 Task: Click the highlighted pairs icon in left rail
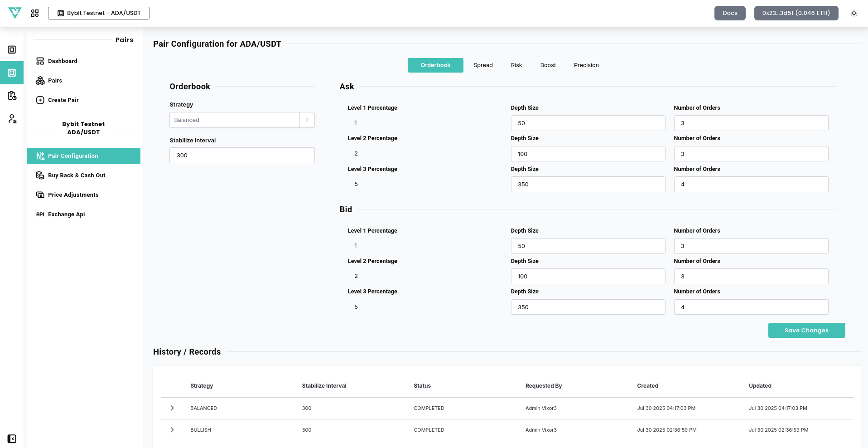click(x=12, y=73)
